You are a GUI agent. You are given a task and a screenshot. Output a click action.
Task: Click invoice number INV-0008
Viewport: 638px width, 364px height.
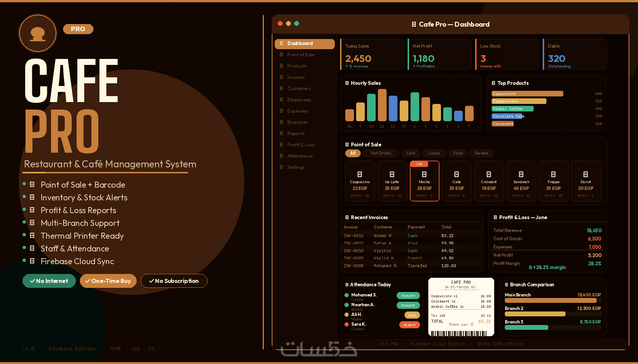click(354, 266)
